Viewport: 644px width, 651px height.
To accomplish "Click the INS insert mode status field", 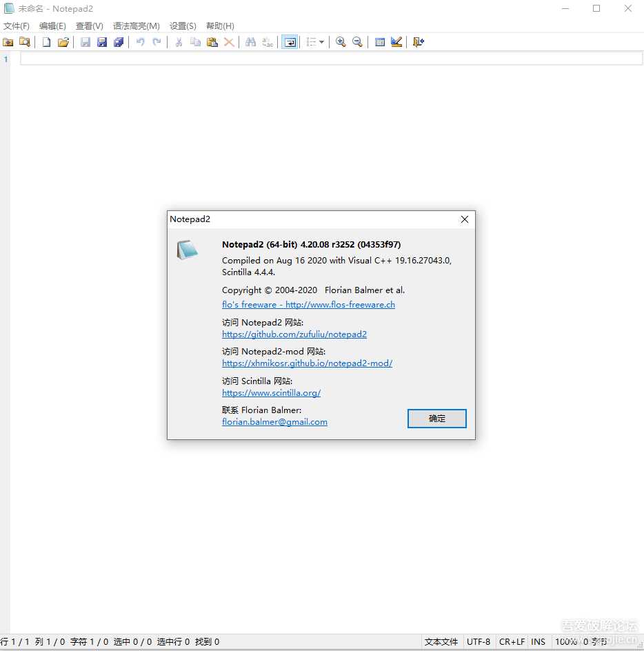I will coord(538,641).
